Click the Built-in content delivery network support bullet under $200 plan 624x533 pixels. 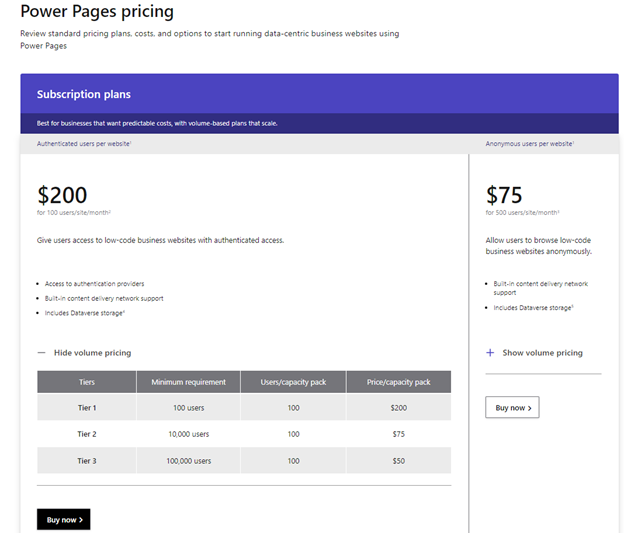tap(104, 299)
